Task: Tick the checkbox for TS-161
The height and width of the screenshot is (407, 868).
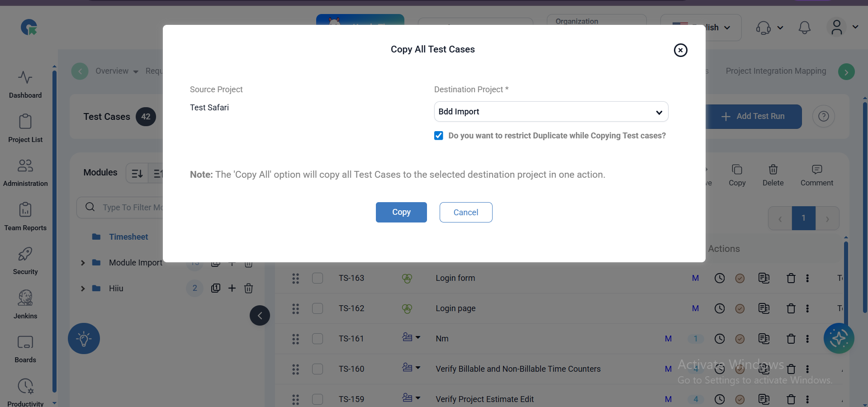Action: 318,339
